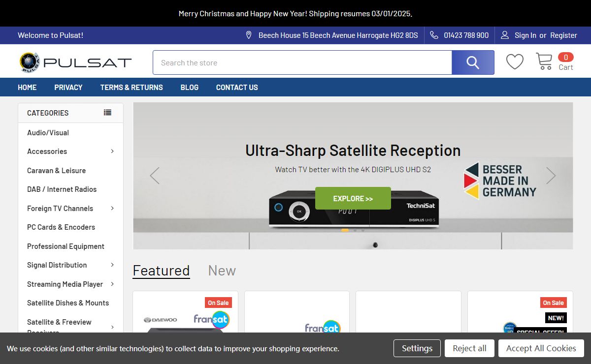Click the user account icon
The image size is (591, 364).
pos(505,35)
